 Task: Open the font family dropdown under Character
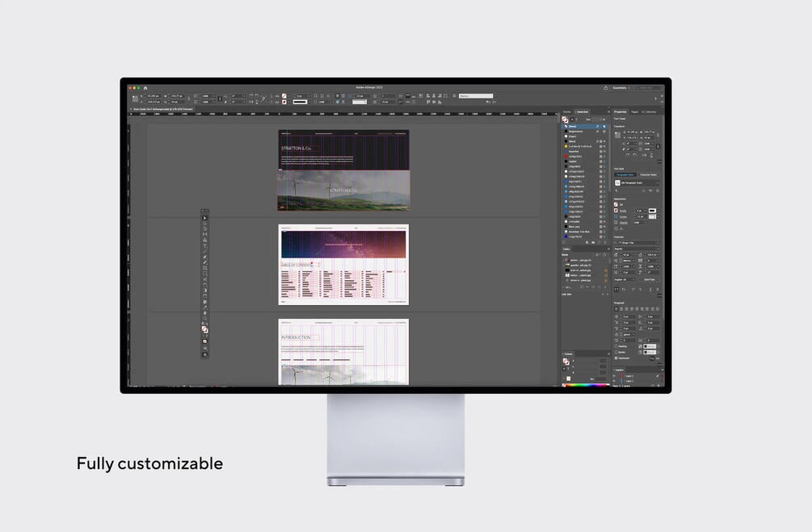click(637, 243)
